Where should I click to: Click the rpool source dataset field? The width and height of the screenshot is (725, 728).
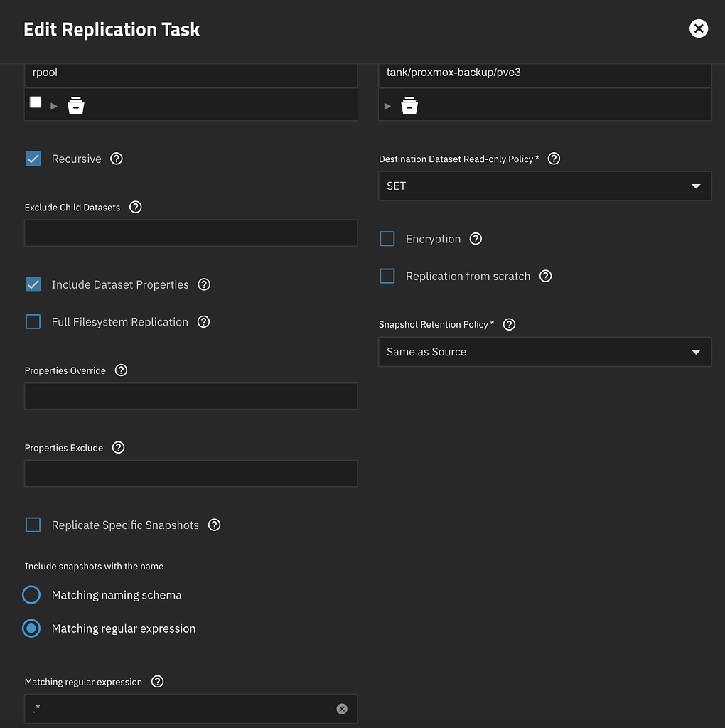coord(190,73)
